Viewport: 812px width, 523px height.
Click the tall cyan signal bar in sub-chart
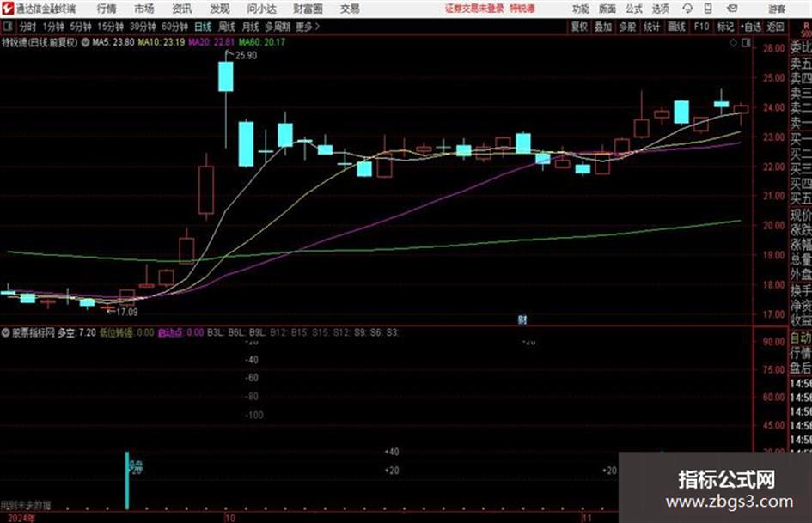tap(127, 481)
